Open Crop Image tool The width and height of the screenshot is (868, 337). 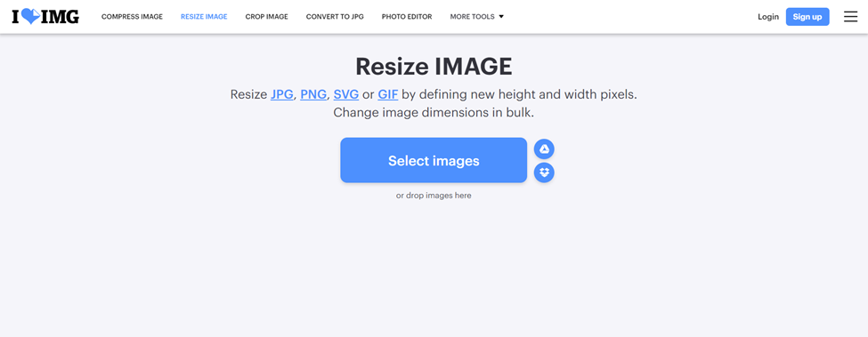(266, 17)
